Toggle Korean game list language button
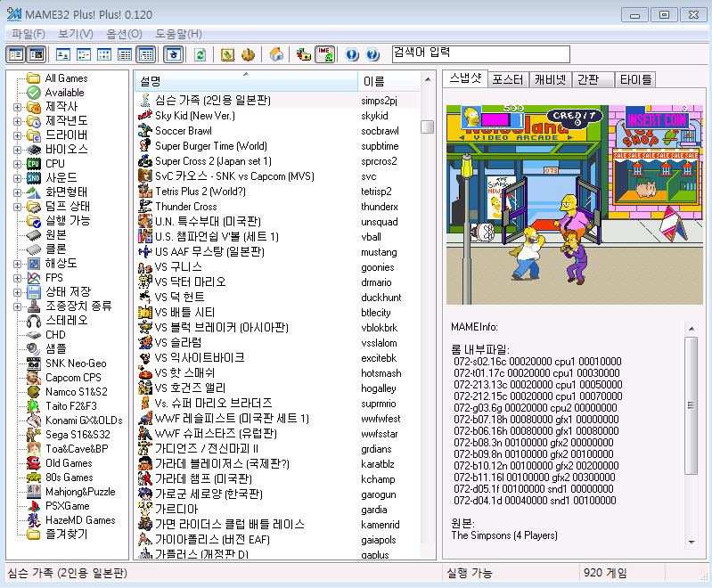The image size is (712, 588). [174, 55]
